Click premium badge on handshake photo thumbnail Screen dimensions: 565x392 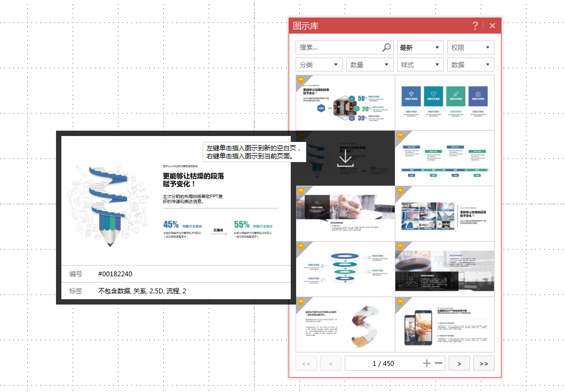(x=301, y=191)
